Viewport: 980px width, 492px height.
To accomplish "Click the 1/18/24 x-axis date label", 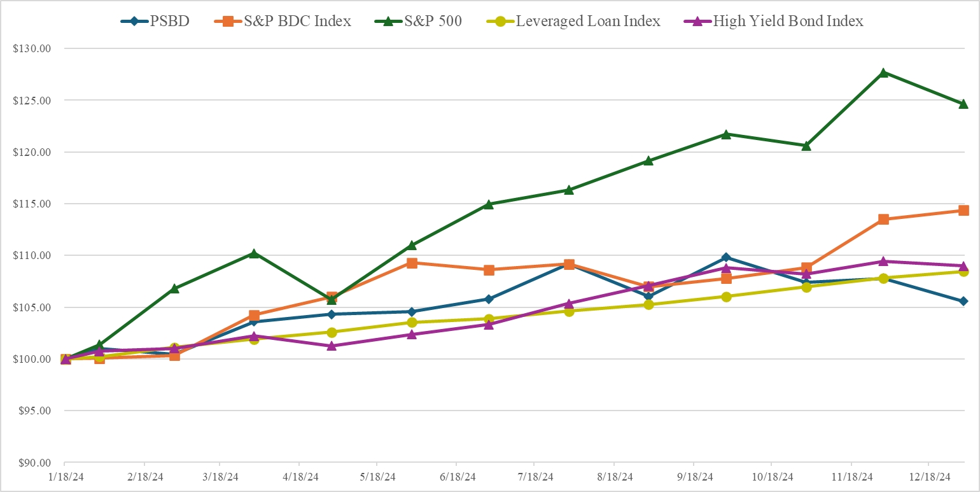I will pos(64,477).
